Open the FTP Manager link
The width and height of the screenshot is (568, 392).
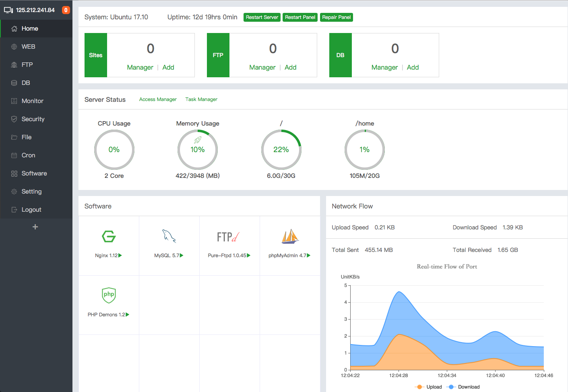(262, 67)
